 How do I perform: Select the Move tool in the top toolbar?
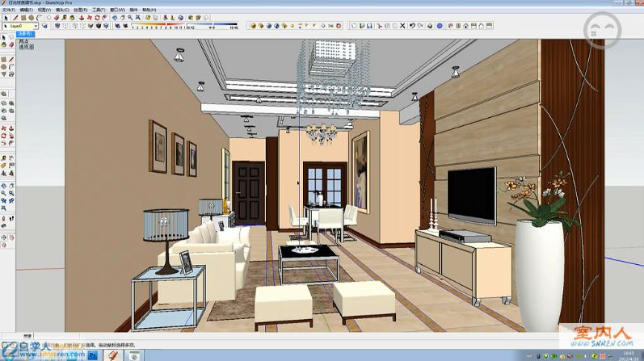click(90, 18)
